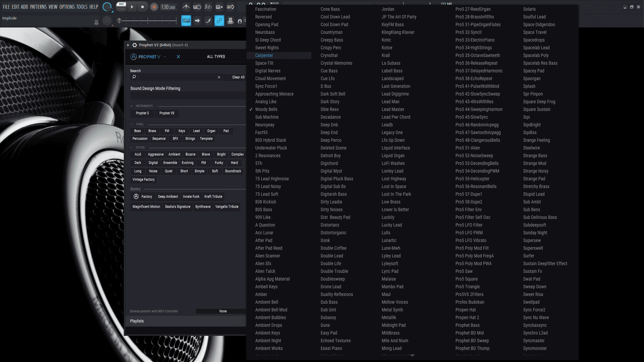Click the Stop button in the transport
The height and width of the screenshot is (362, 644).
coord(143,7)
